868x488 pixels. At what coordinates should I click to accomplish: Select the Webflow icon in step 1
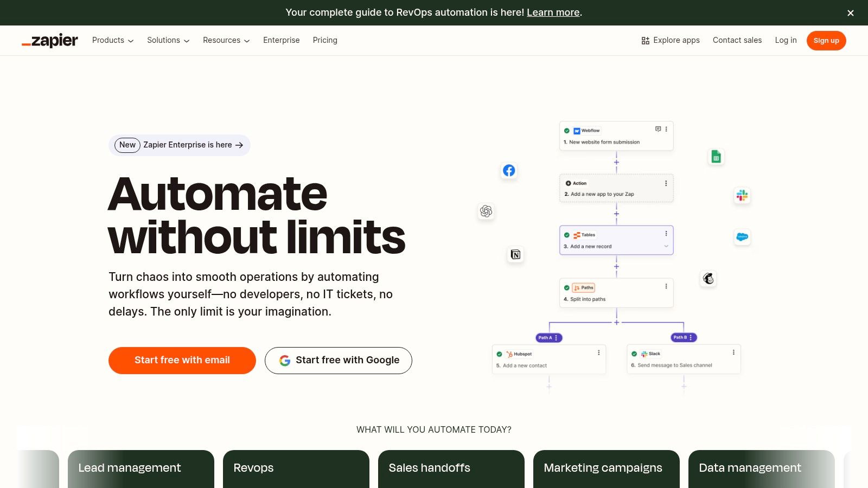click(577, 130)
